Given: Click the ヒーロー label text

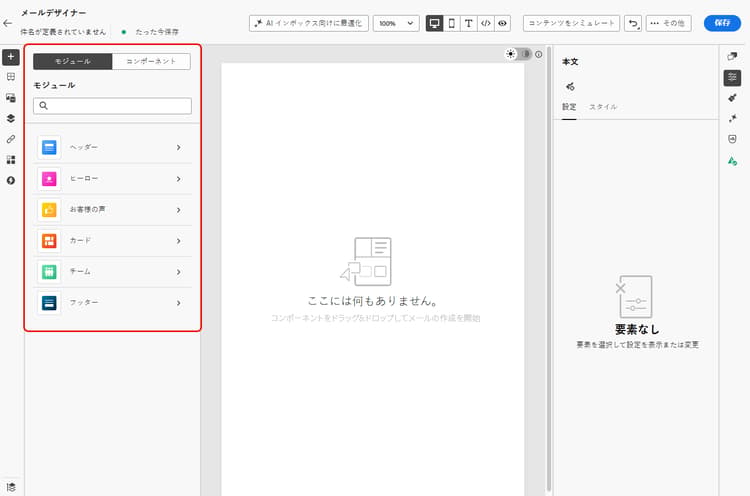Looking at the screenshot, I should tap(84, 178).
